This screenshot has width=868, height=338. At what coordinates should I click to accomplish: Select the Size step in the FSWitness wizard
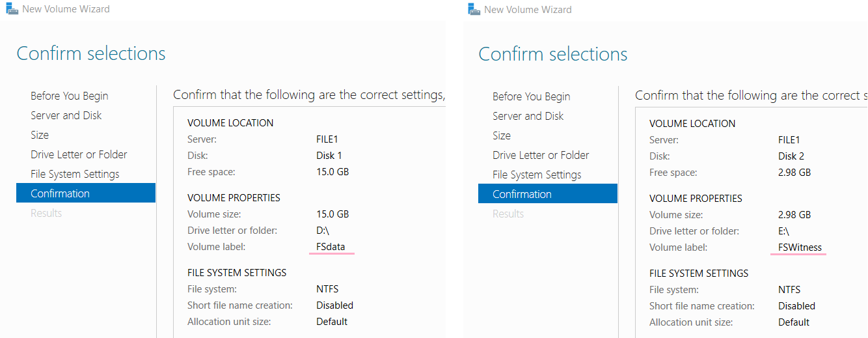(x=502, y=135)
